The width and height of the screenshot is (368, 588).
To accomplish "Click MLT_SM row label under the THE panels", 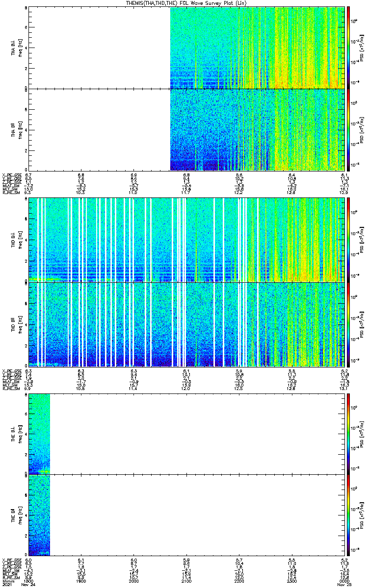I will (10, 574).
